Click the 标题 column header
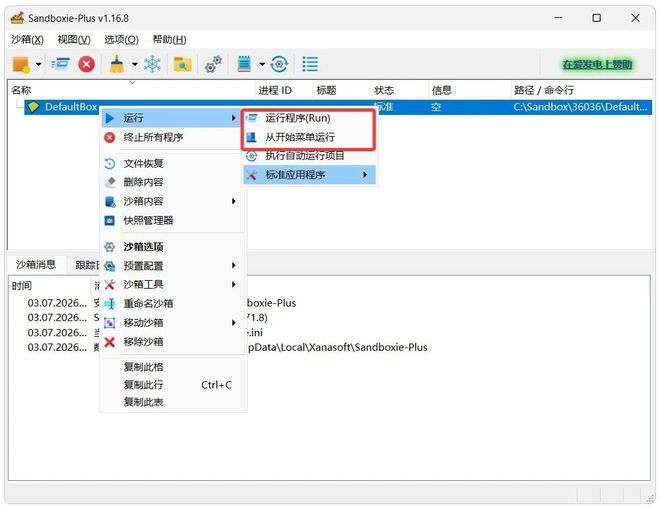Screen dimensions: 660x508 click(341, 90)
